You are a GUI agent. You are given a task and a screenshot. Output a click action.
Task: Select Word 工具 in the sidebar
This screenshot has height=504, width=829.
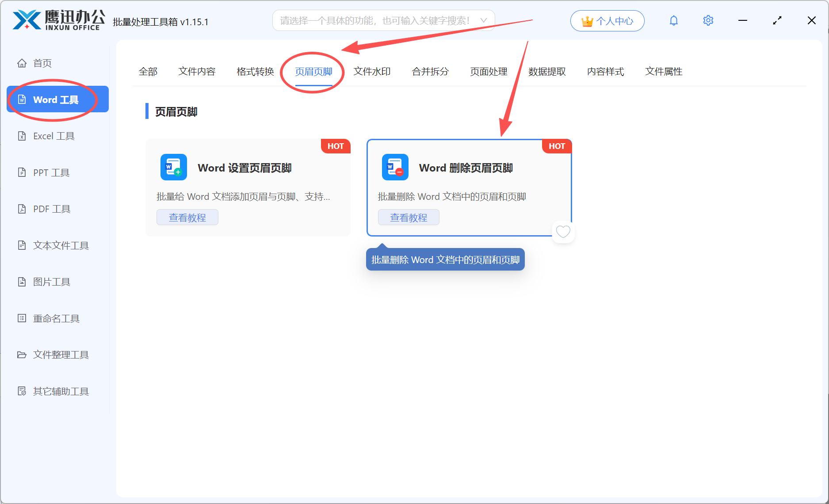pyautogui.click(x=57, y=99)
